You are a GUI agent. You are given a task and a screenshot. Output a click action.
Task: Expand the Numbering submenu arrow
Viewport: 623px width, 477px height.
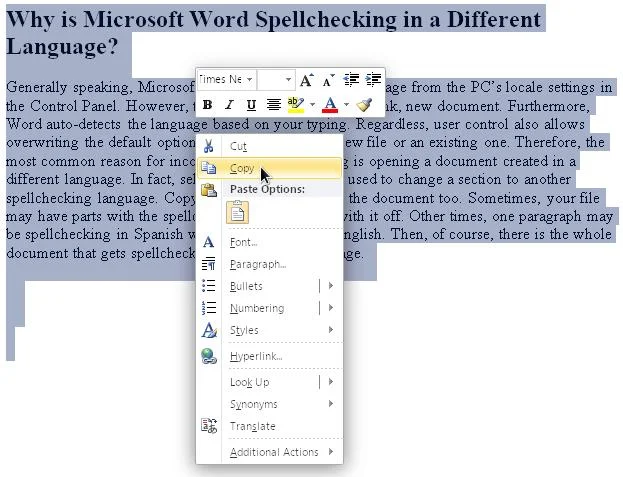coord(331,308)
